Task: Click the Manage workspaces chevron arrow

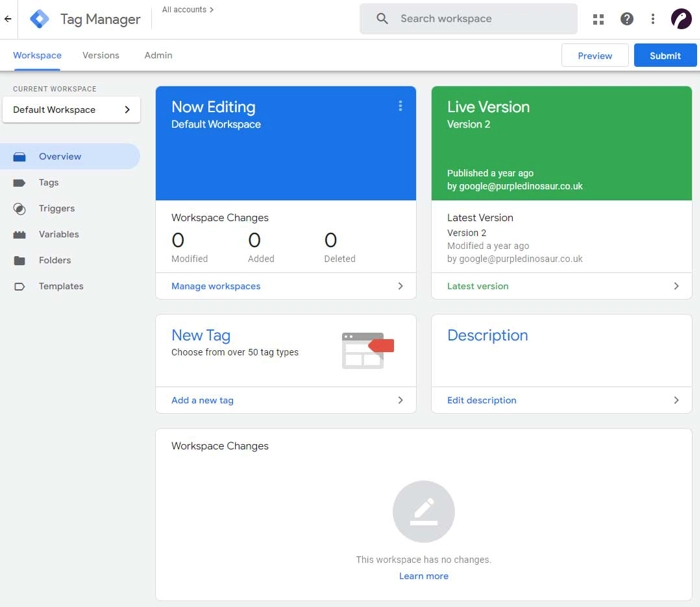Action: (x=400, y=286)
